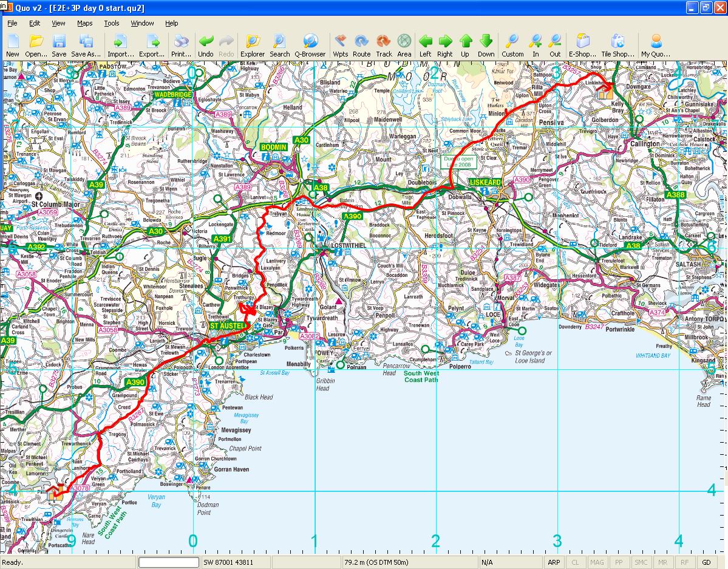This screenshot has width=728, height=569.
Task: Click the ARP status indicator
Action: click(x=553, y=562)
